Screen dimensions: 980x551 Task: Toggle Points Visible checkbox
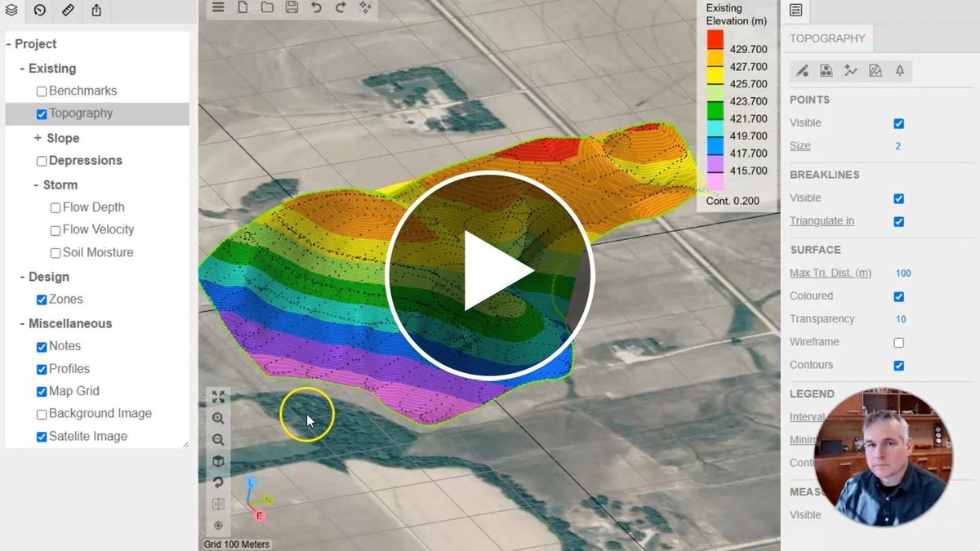point(899,124)
